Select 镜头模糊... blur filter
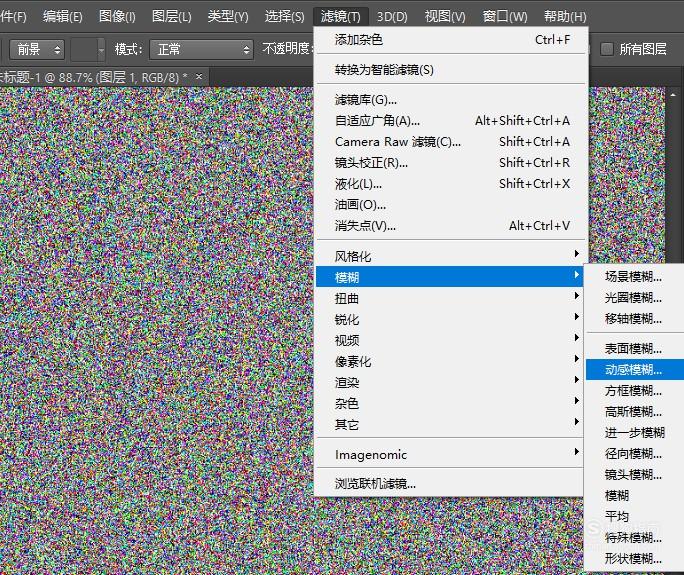The height and width of the screenshot is (575, 684). (635, 474)
